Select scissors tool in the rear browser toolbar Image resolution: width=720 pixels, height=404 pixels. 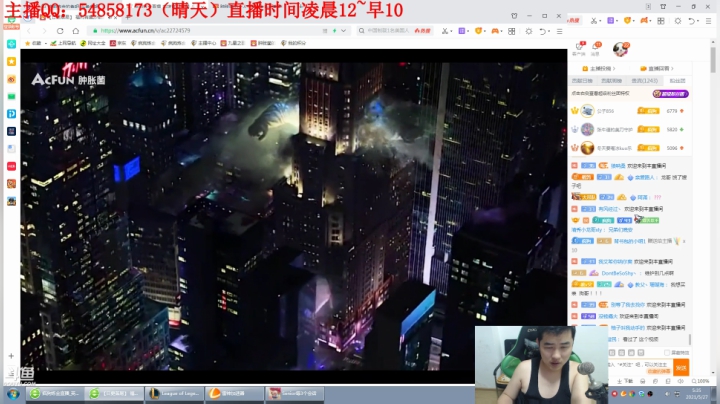594,21
